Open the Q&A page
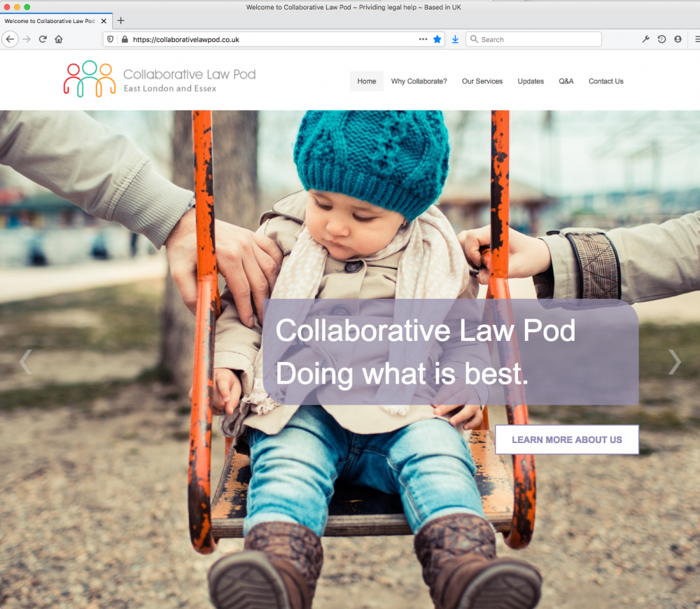Screen dimensions: 700x609 pyautogui.click(x=566, y=81)
